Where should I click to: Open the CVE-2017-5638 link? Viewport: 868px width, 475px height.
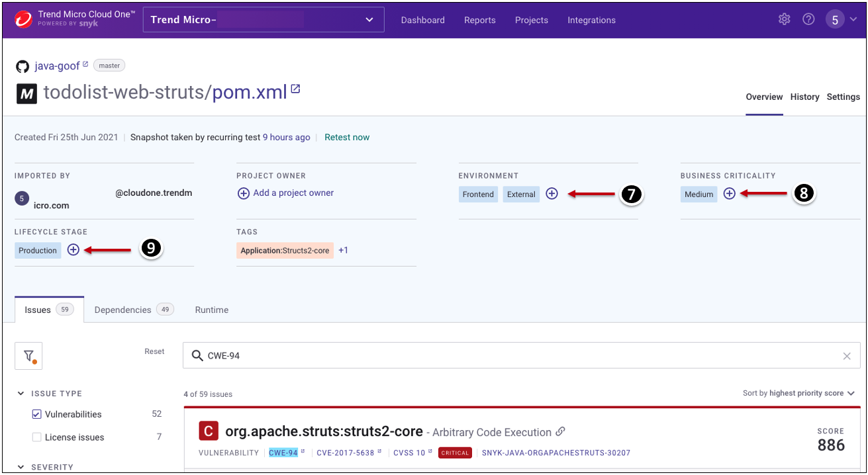pos(346,453)
